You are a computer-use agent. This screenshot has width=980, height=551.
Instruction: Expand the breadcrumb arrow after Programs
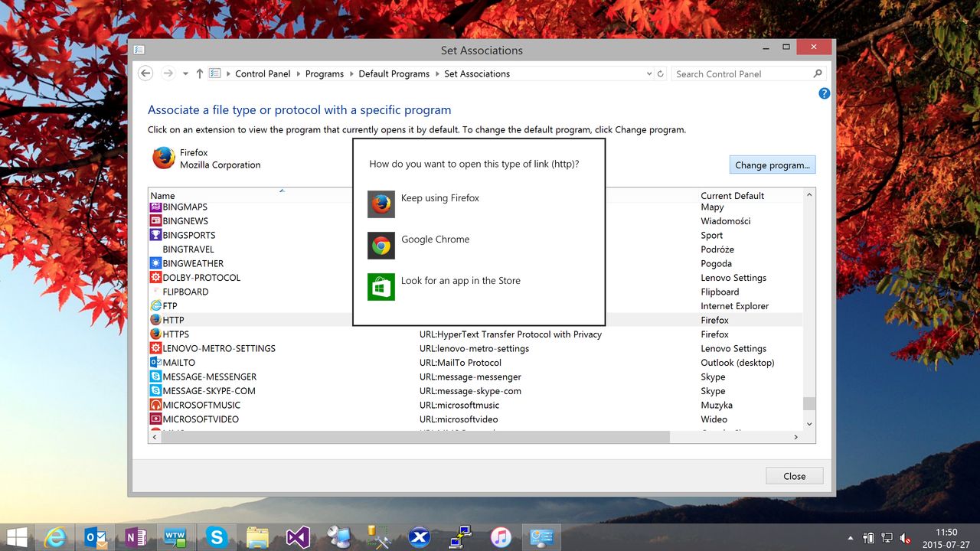tap(351, 74)
